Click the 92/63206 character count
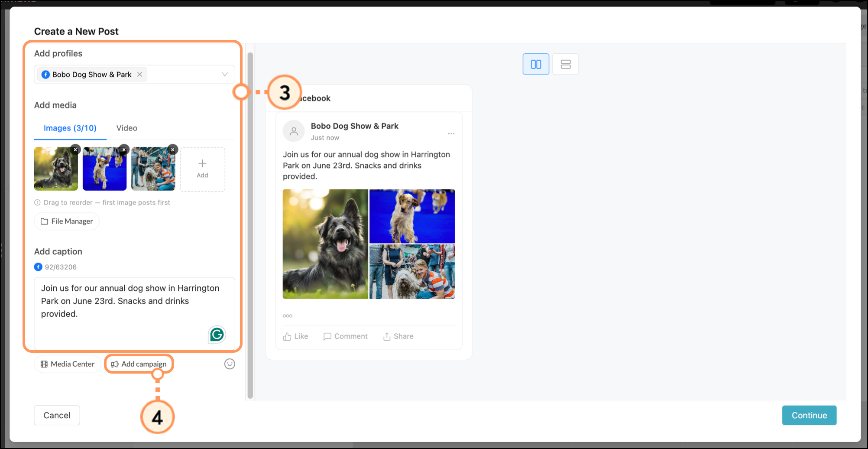Screen dimensions: 868x449 [x=61, y=267]
